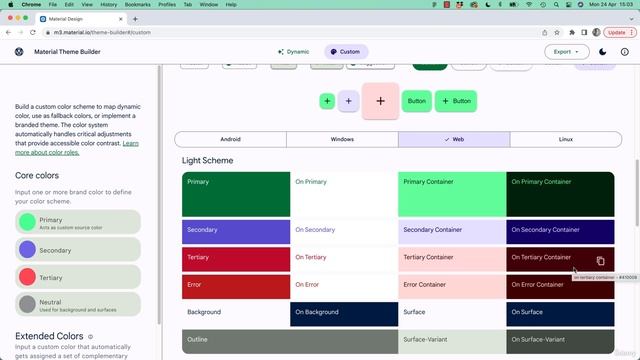The image size is (640, 360).
Task: Open the browser share icon
Action: coord(544,32)
